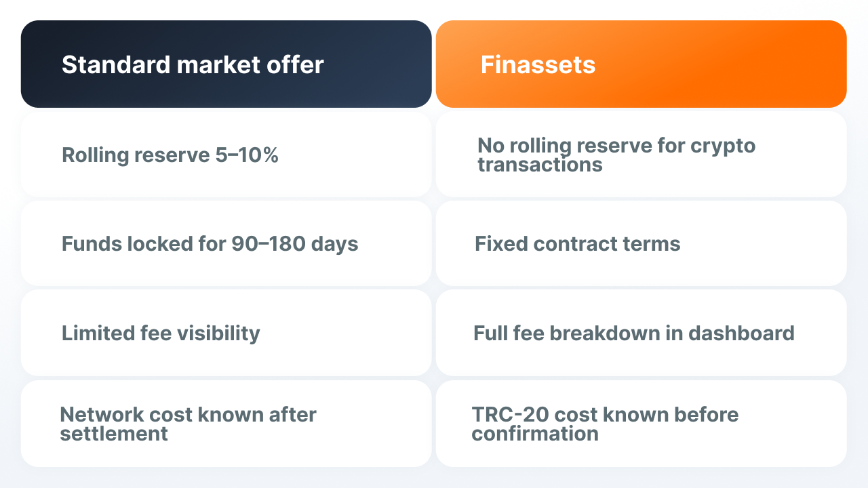Click TRC-20 cost known before confirmation card
The image size is (868, 488).
click(x=642, y=423)
